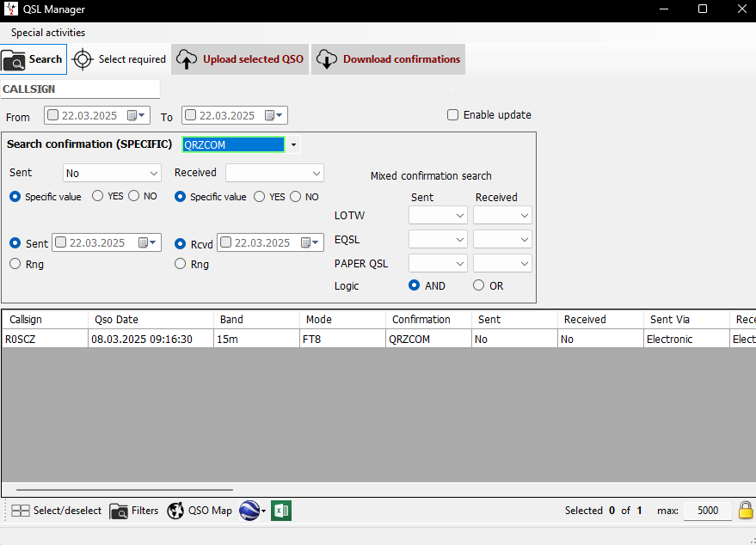The height and width of the screenshot is (545, 756).
Task: Open QSO Map globe icon
Action: pyautogui.click(x=175, y=511)
